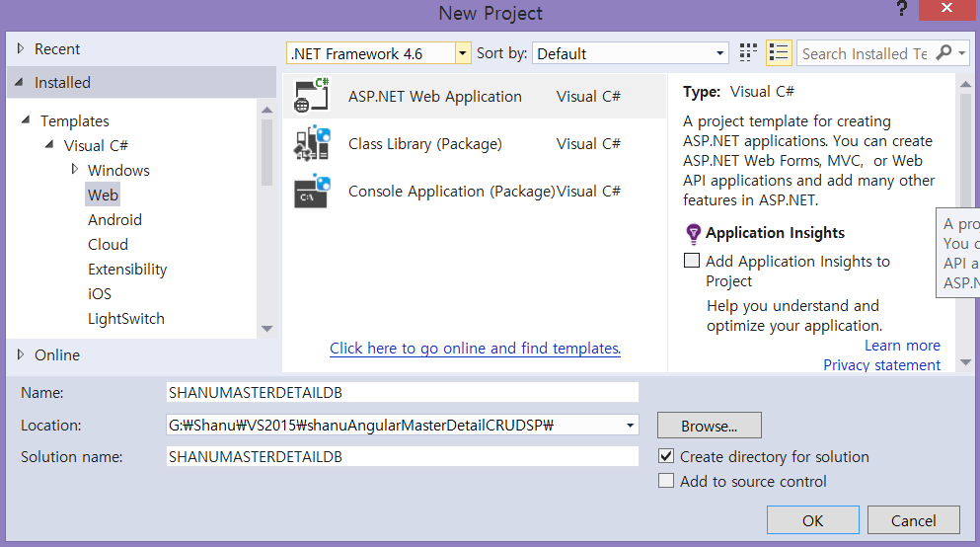Click the Class Library (Package) template icon
This screenshot has height=547, width=980.
[311, 144]
